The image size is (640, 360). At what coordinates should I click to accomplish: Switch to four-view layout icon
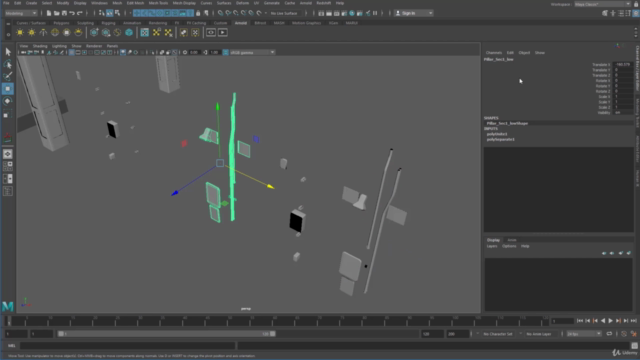[x=8, y=166]
